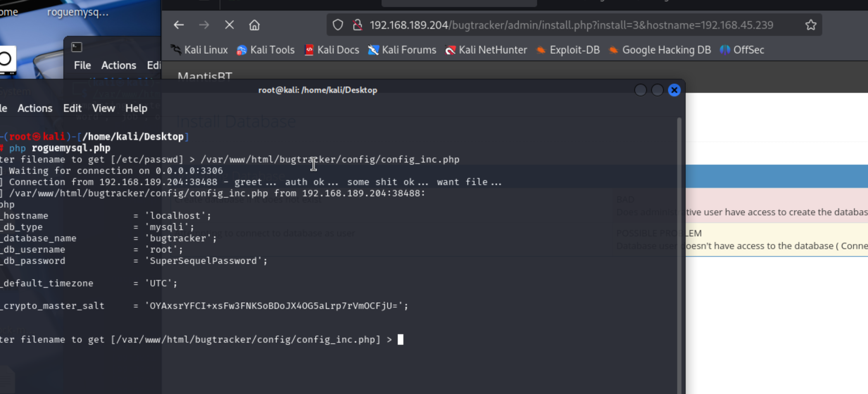Open the Edit menu in root terminal
Image resolution: width=868 pixels, height=394 pixels.
(72, 108)
